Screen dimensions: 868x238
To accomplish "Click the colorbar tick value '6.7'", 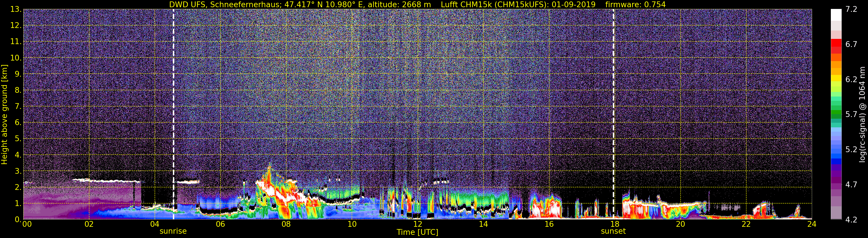I will coord(851,44).
